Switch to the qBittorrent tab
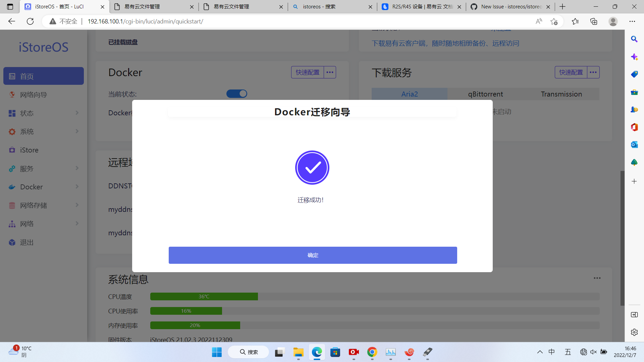The width and height of the screenshot is (644, 362). 485,94
